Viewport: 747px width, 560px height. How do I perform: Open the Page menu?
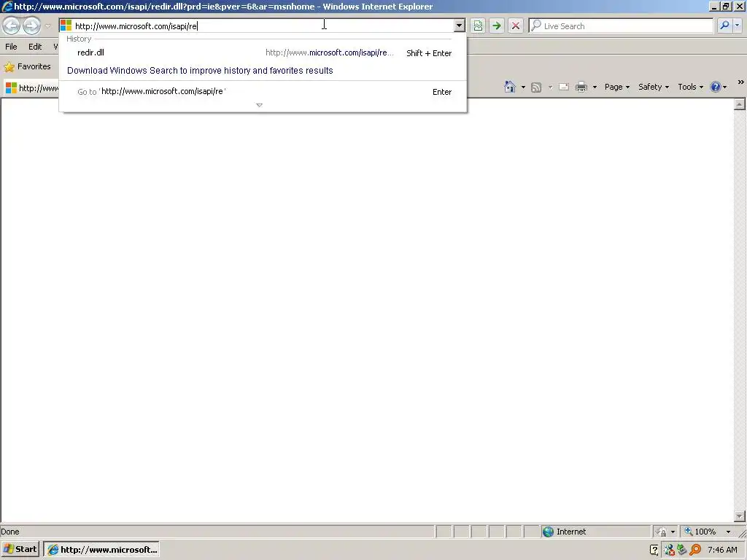(617, 87)
